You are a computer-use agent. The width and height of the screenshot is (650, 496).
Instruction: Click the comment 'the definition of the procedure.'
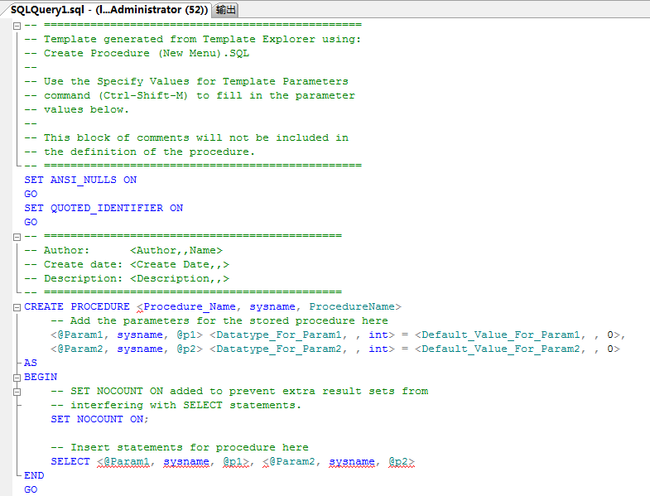(x=149, y=152)
